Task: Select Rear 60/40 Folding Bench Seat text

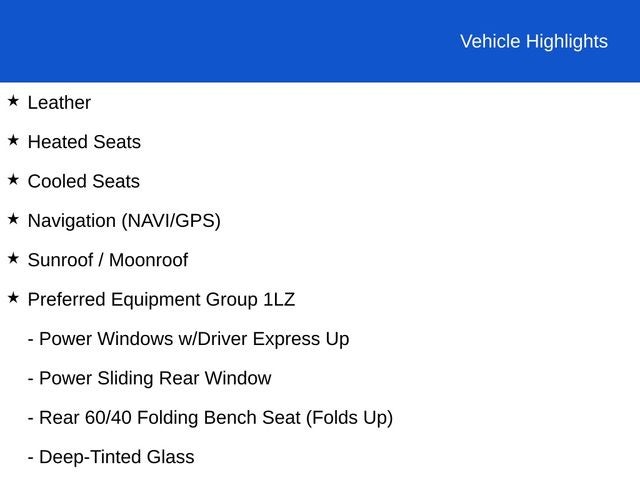Action: pyautogui.click(x=216, y=417)
